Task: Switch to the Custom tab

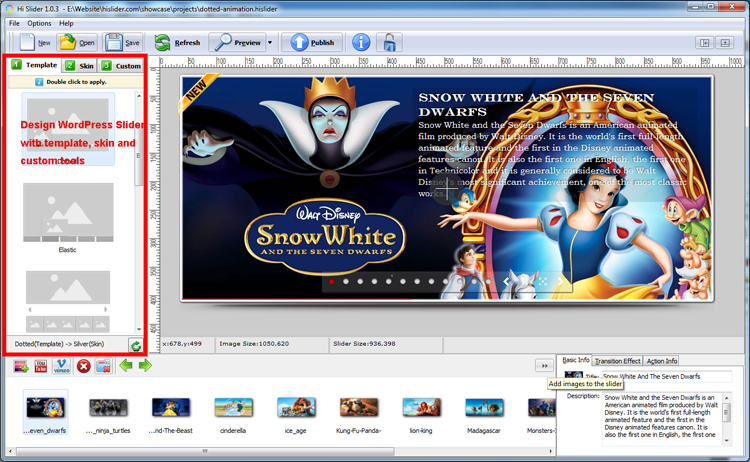Action: click(121, 66)
